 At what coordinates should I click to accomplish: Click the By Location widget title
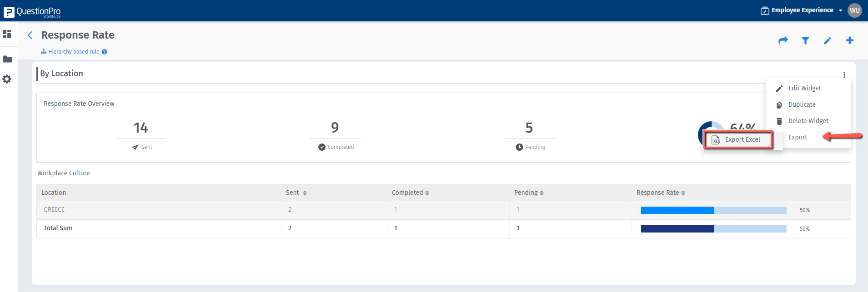(61, 74)
